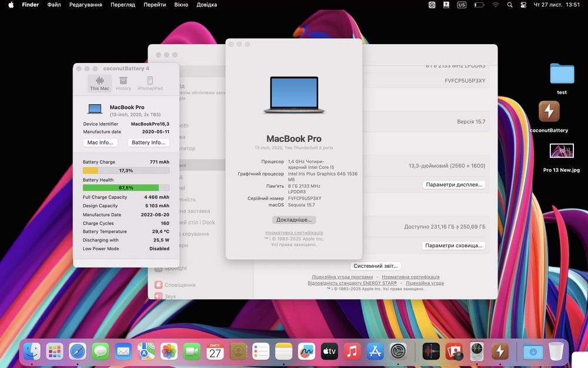The height and width of the screenshot is (368, 588).
Task: Open App Store from the Dock
Action: (375, 352)
